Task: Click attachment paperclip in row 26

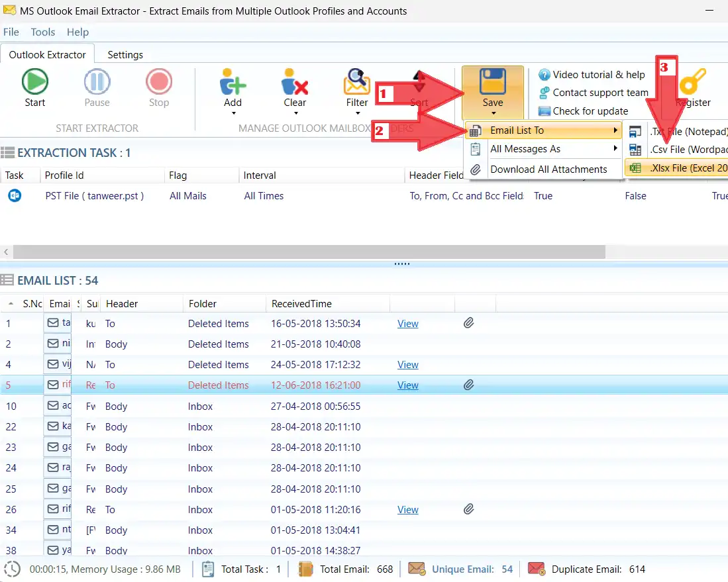Action: (x=469, y=509)
